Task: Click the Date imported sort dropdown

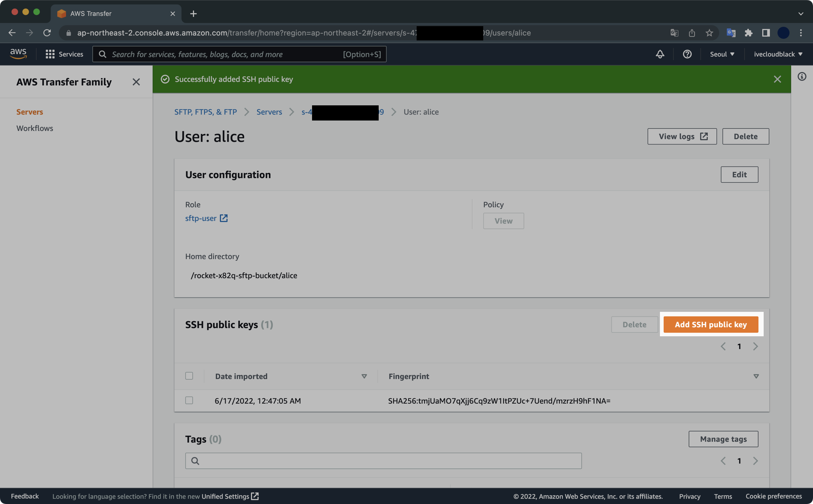Action: [364, 376]
